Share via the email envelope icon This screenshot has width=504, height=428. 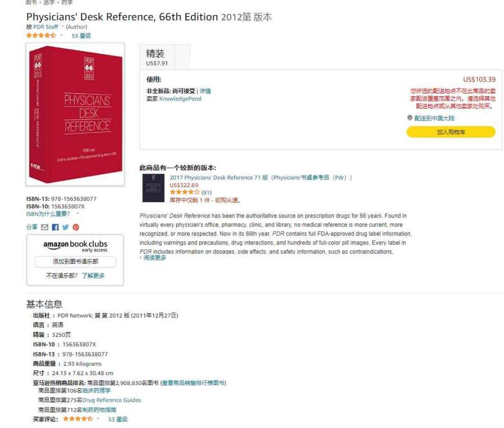pyautogui.click(x=45, y=227)
